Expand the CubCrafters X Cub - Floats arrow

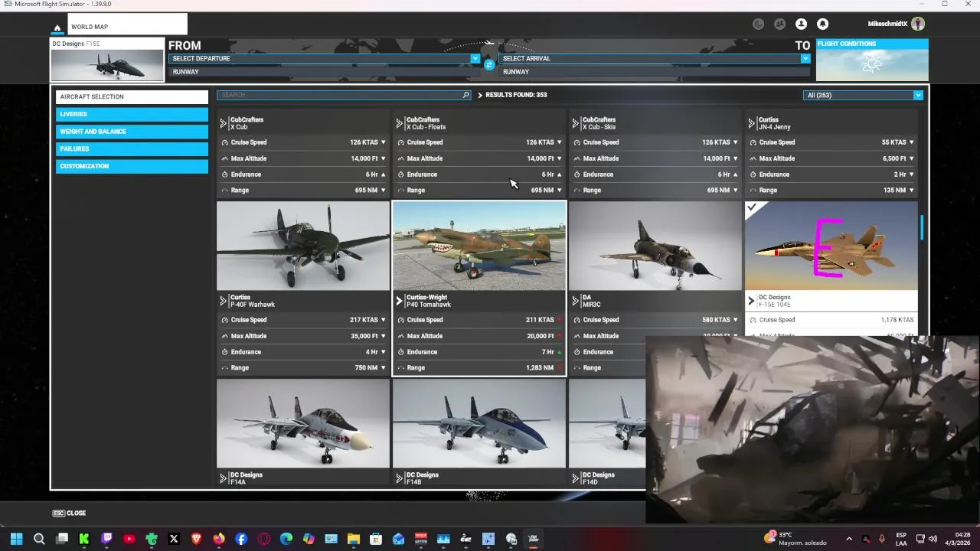click(399, 123)
